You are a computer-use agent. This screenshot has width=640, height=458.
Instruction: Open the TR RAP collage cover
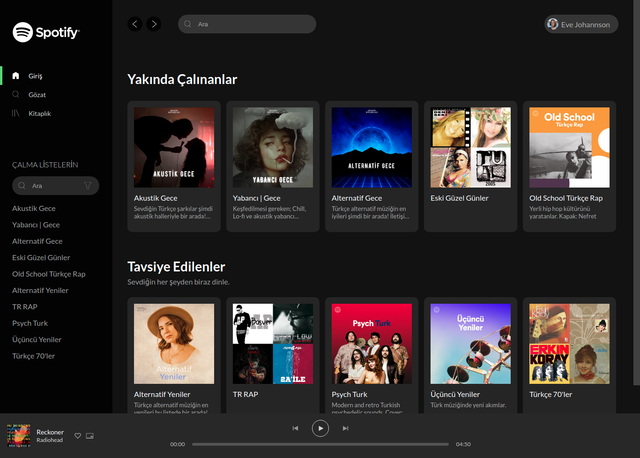point(273,344)
